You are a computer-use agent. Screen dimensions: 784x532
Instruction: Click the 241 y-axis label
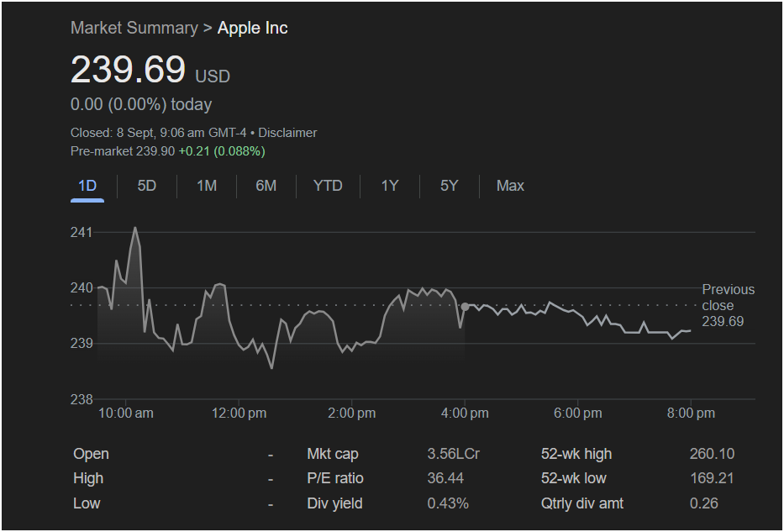pyautogui.click(x=82, y=233)
